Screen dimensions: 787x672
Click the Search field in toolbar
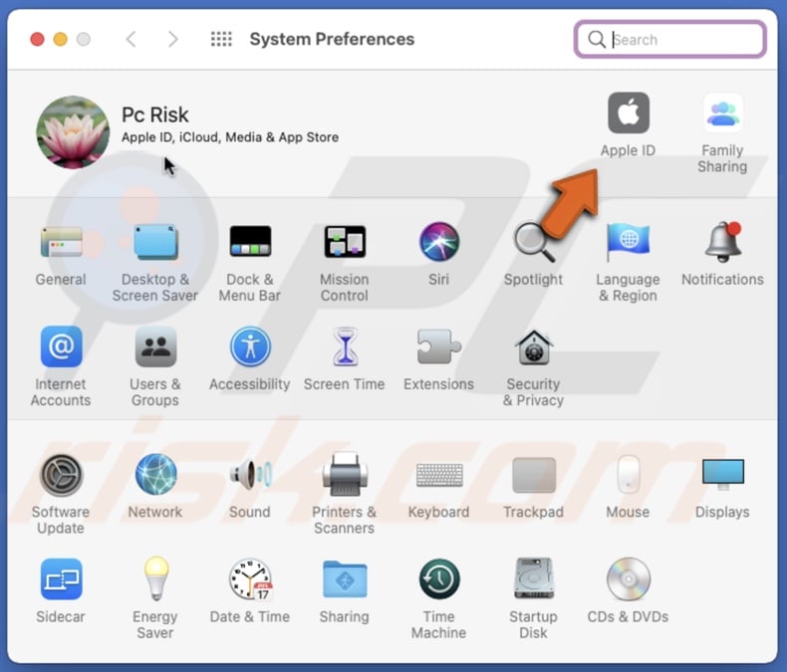click(x=669, y=39)
